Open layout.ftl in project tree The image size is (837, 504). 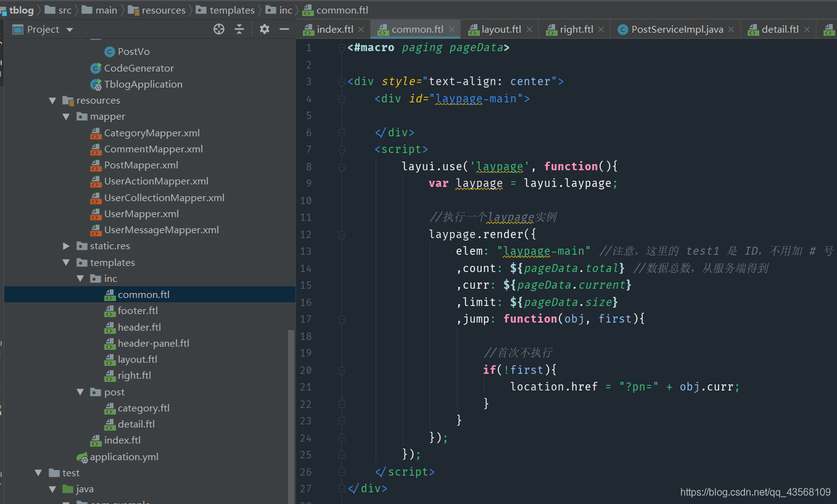coord(131,359)
